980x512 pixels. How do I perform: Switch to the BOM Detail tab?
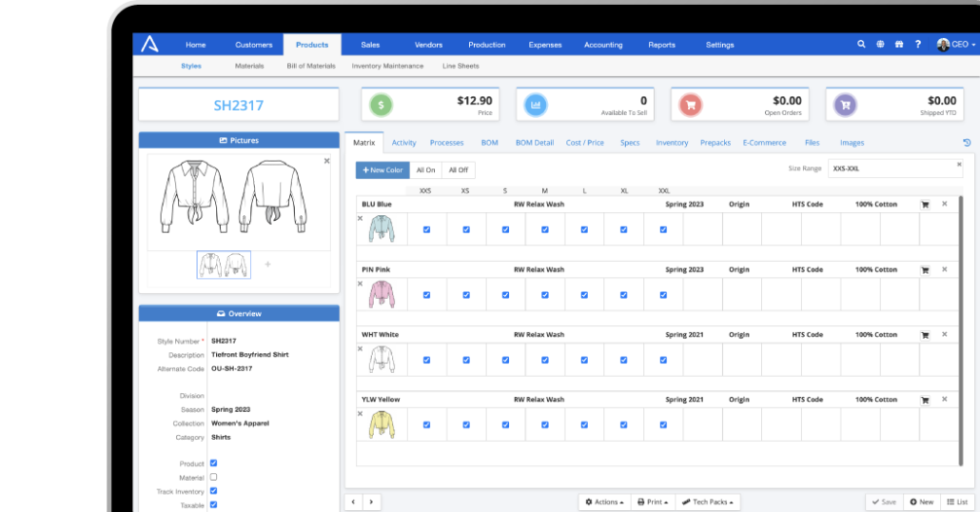point(534,143)
